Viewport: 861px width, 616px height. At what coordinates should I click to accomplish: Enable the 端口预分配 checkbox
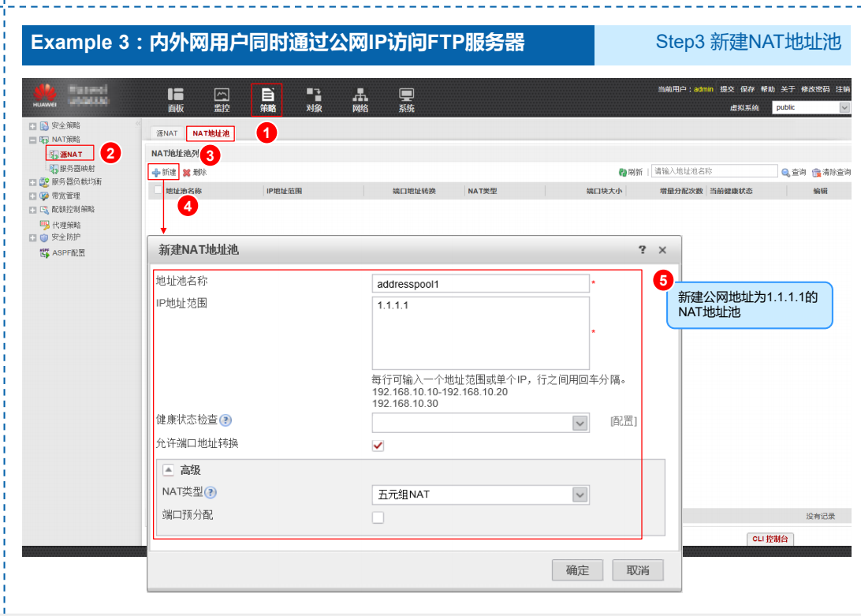coord(378,517)
